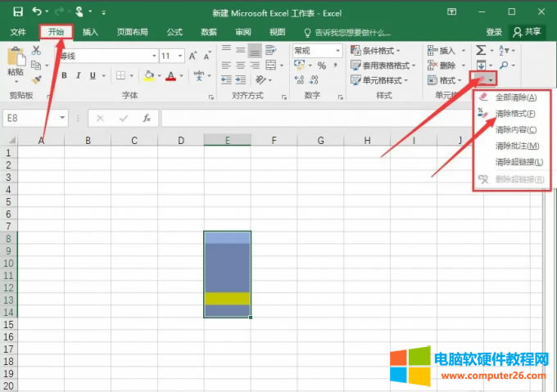Click the font color red A swatch

(x=170, y=76)
